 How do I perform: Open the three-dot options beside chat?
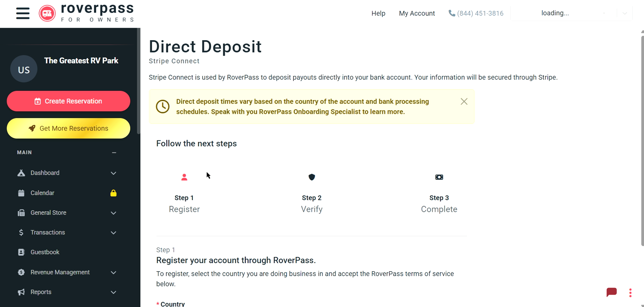pyautogui.click(x=630, y=293)
